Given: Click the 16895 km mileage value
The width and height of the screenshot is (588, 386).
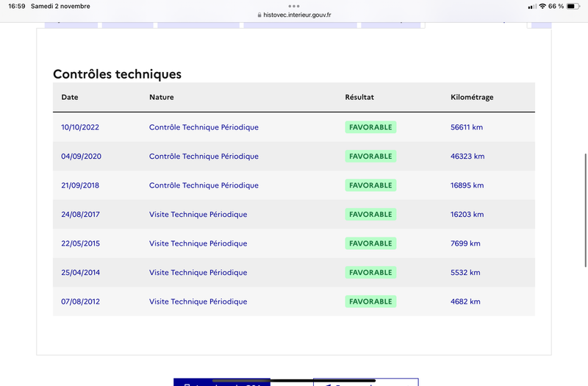Looking at the screenshot, I should (467, 185).
